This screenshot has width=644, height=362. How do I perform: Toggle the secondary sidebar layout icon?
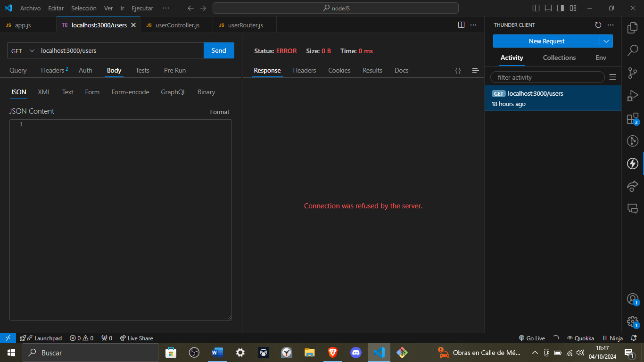click(561, 8)
